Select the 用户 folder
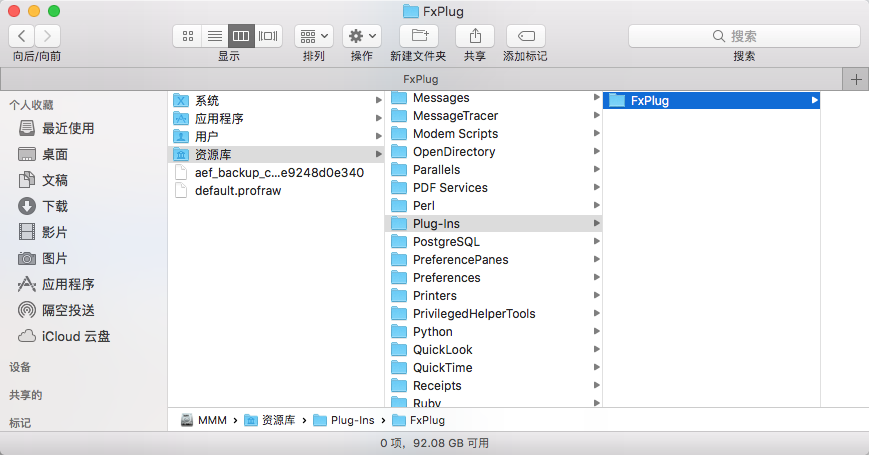 coord(276,136)
